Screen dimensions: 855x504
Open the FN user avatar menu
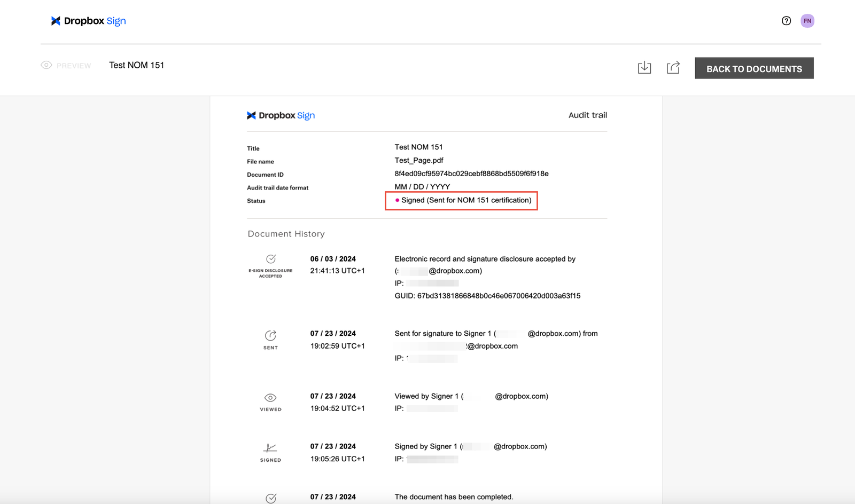(x=807, y=21)
